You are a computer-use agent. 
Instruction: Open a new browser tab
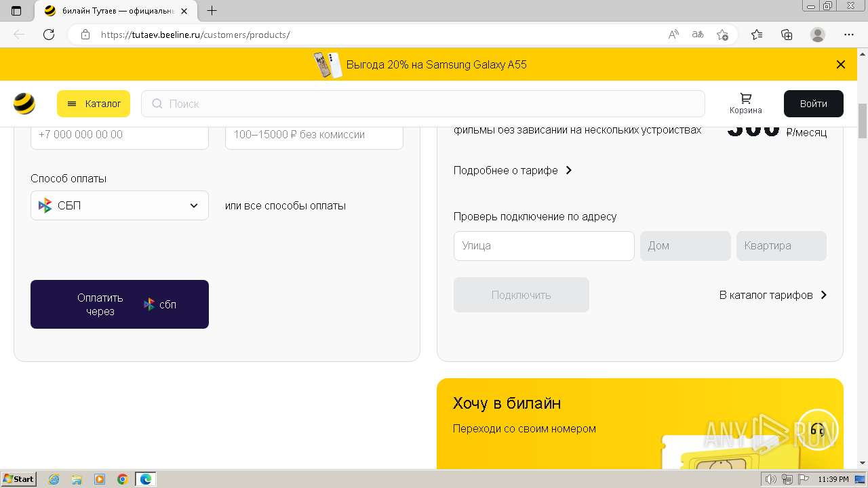pyautogui.click(x=212, y=11)
